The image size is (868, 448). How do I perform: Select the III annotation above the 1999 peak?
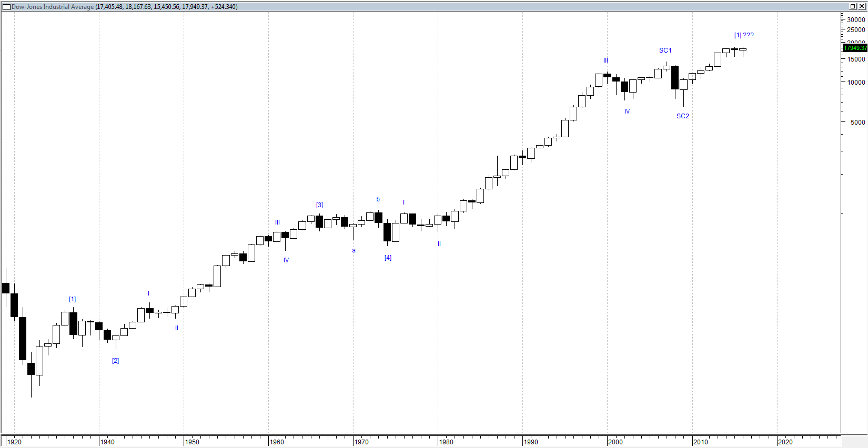pyautogui.click(x=605, y=60)
